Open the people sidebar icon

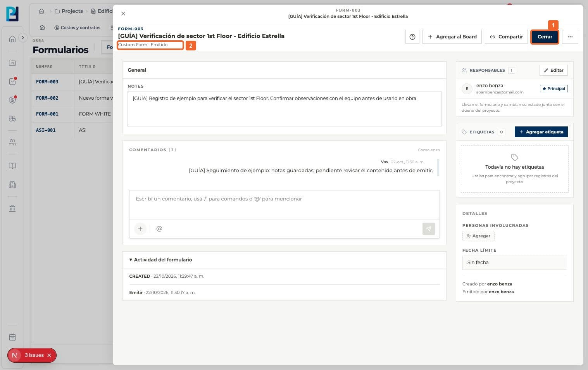(x=12, y=142)
